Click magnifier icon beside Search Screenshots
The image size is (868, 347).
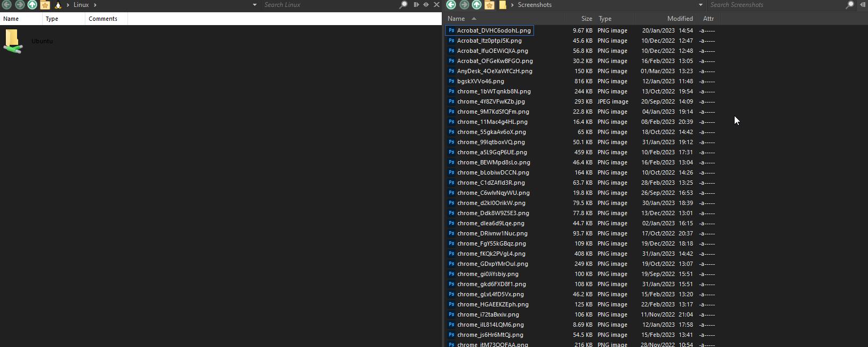click(x=849, y=5)
